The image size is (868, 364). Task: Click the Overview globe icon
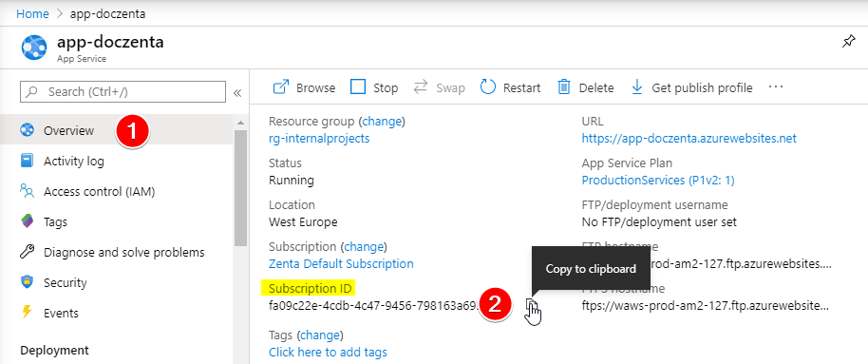click(27, 130)
